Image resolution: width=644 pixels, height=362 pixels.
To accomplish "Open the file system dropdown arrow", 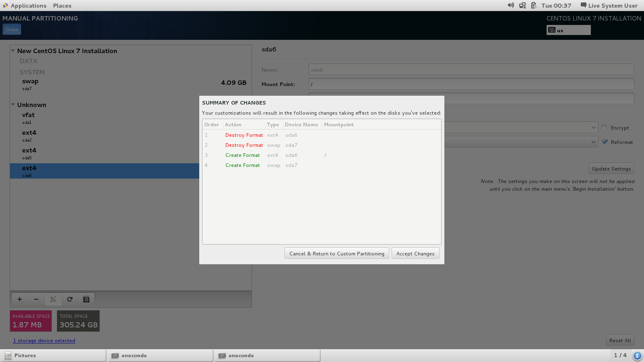I will [593, 142].
